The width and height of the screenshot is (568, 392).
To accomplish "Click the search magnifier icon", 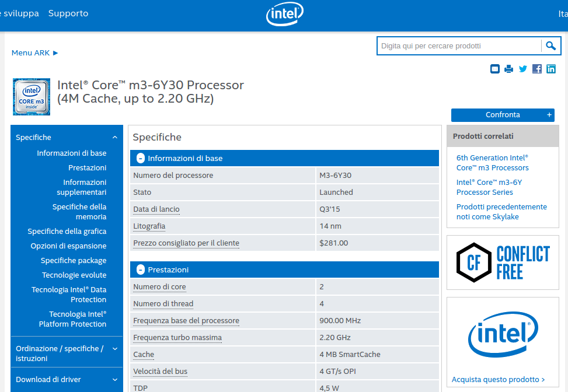I will pos(550,45).
